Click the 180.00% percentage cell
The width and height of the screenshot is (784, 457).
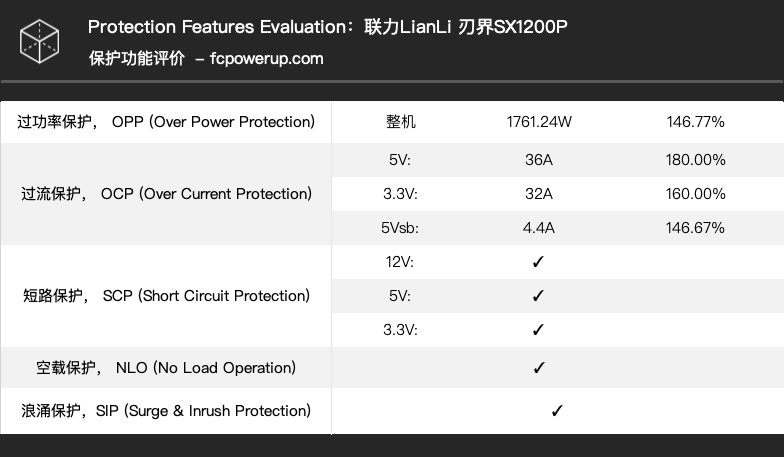pos(695,160)
